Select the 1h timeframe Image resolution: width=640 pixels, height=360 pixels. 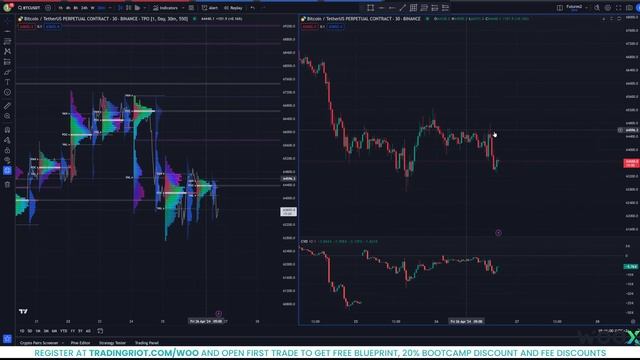click(x=60, y=8)
